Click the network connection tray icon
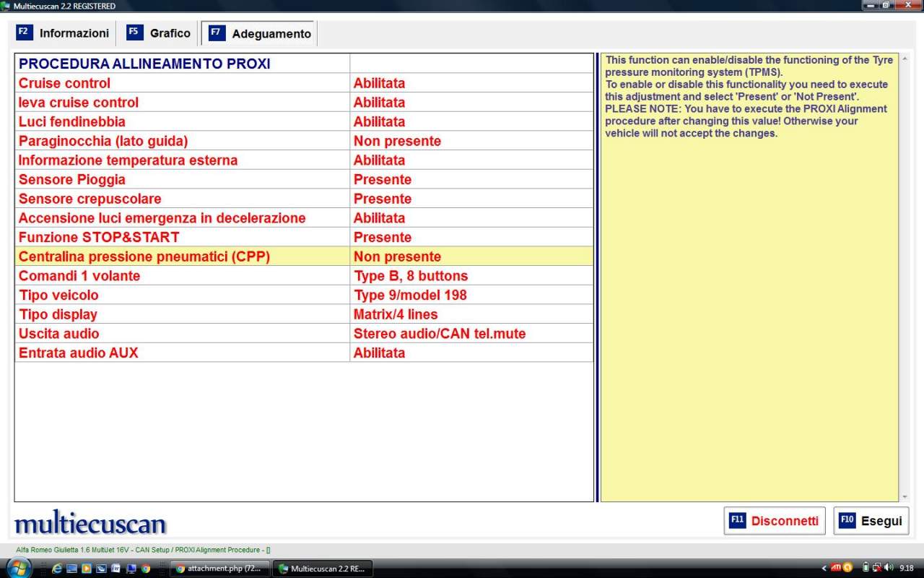The image size is (924, 578). click(877, 568)
